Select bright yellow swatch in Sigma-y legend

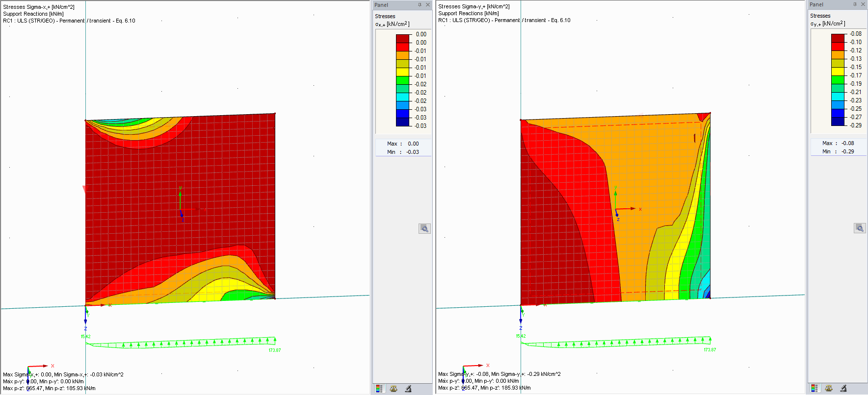[838, 72]
